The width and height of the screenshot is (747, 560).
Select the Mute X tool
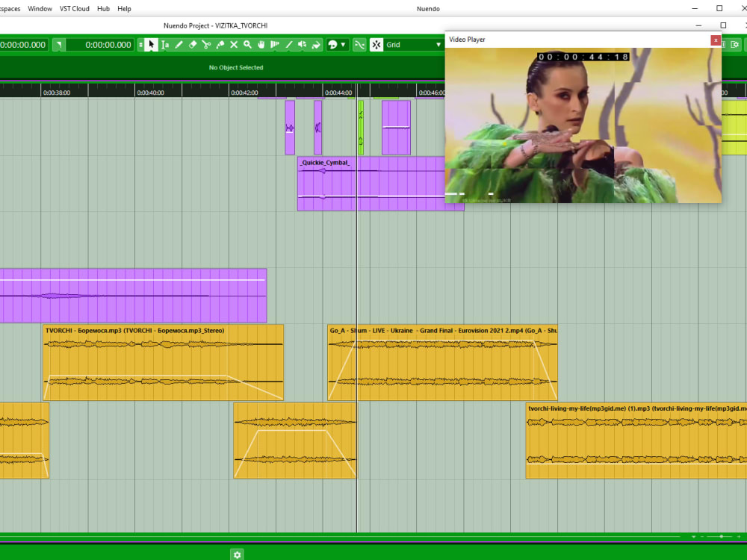(234, 45)
